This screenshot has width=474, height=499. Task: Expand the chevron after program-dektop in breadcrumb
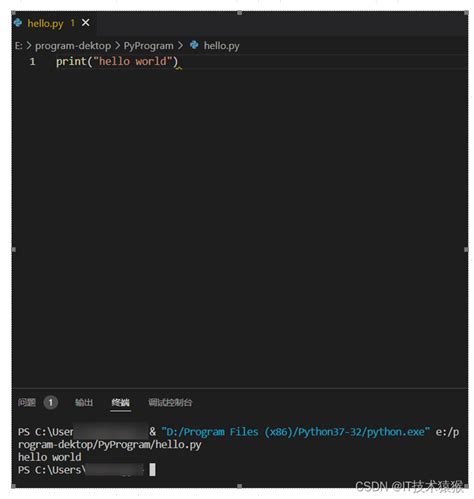point(117,46)
